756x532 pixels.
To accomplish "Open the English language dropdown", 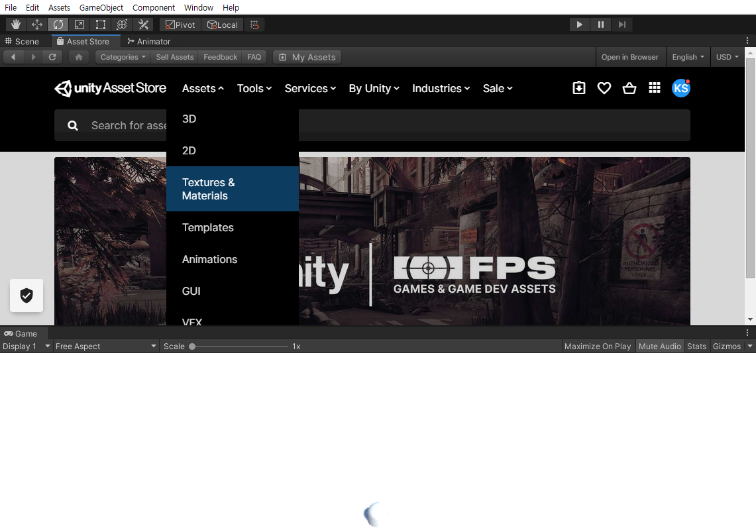I will pyautogui.click(x=688, y=57).
